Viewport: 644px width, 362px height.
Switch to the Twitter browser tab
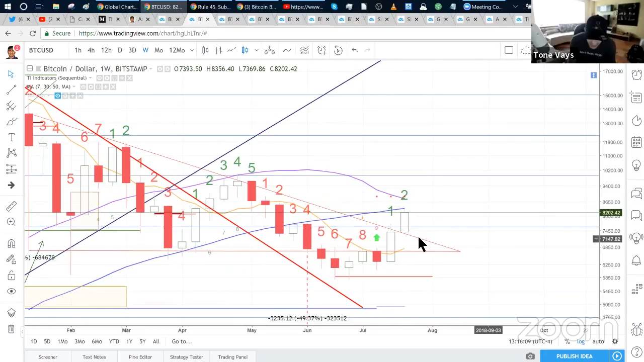coord(18,19)
